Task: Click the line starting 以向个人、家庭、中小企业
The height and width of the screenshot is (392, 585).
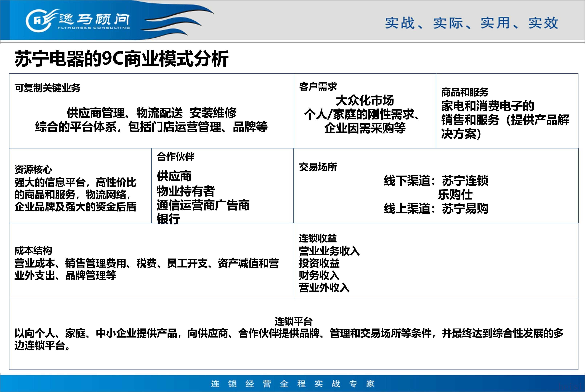Action: tap(289, 333)
